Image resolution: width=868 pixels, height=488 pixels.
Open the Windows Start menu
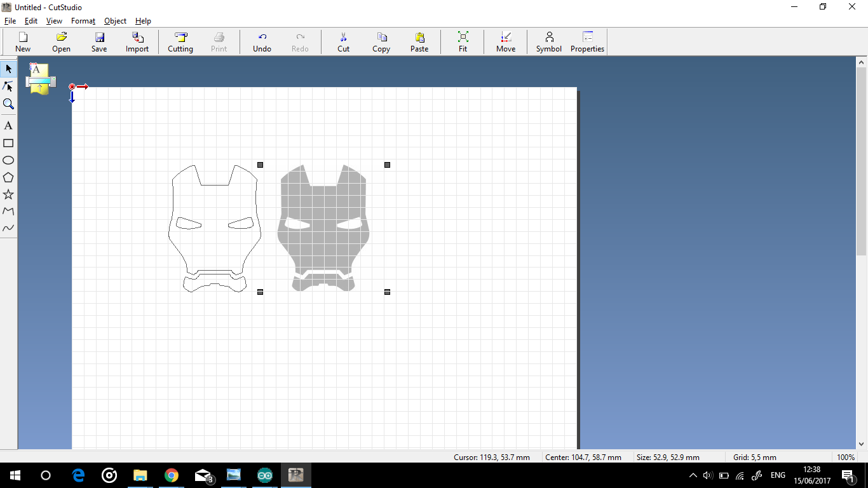pos(15,475)
